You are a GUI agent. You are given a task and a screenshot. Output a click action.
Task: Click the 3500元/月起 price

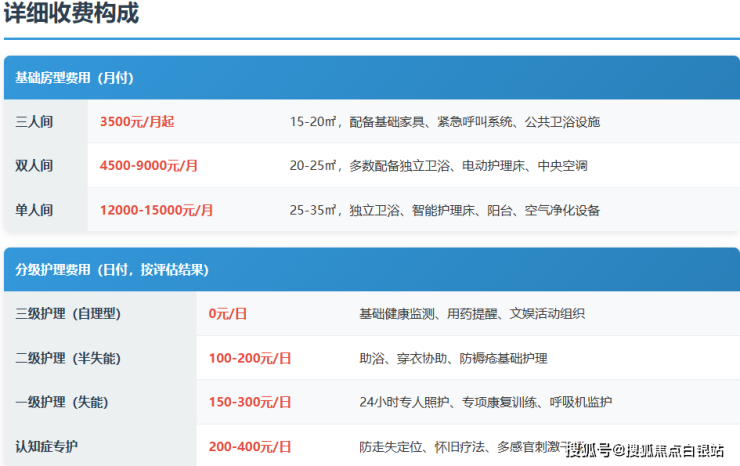tap(137, 122)
